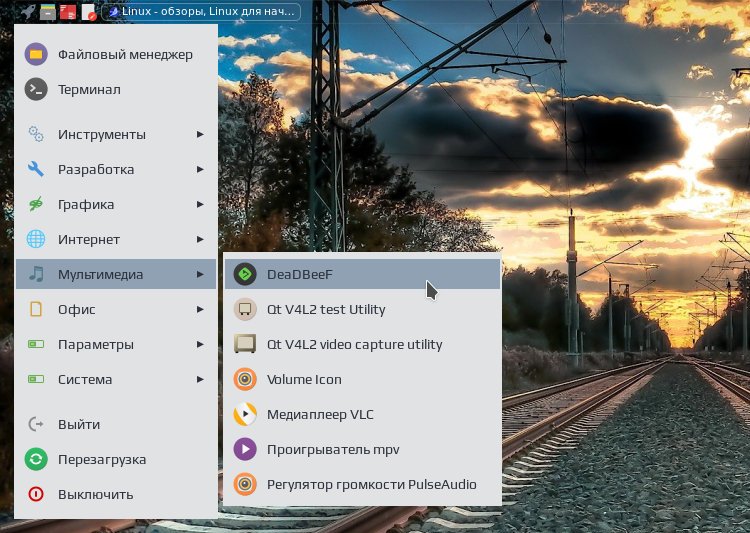Choose Выйти to log out
The image size is (750, 533).
(116, 424)
